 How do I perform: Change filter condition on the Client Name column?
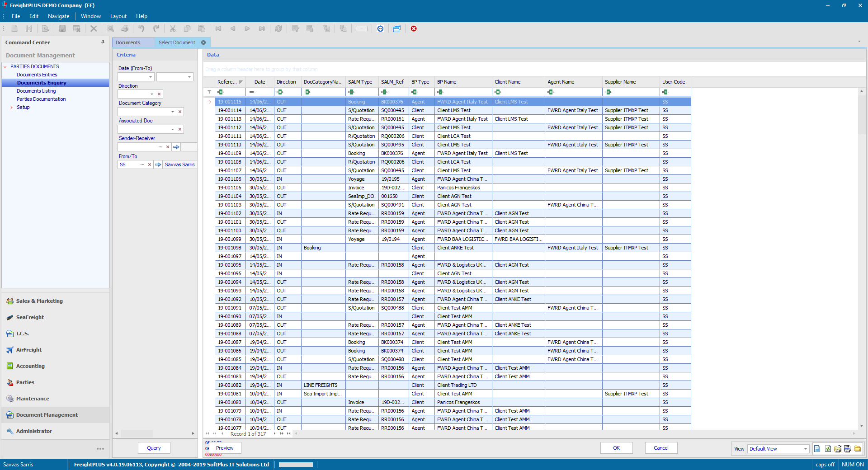pos(497,92)
